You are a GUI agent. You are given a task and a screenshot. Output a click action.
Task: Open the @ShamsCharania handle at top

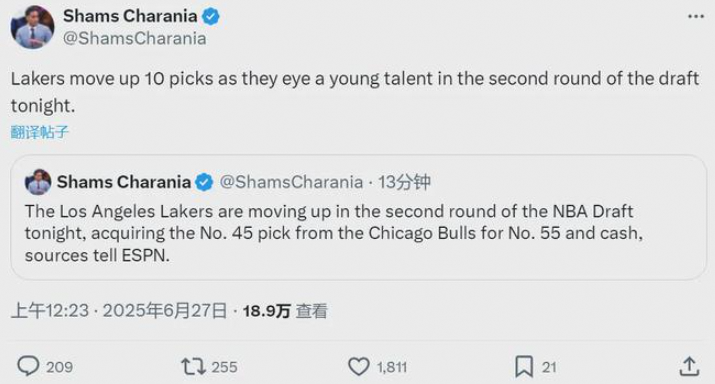(x=135, y=38)
